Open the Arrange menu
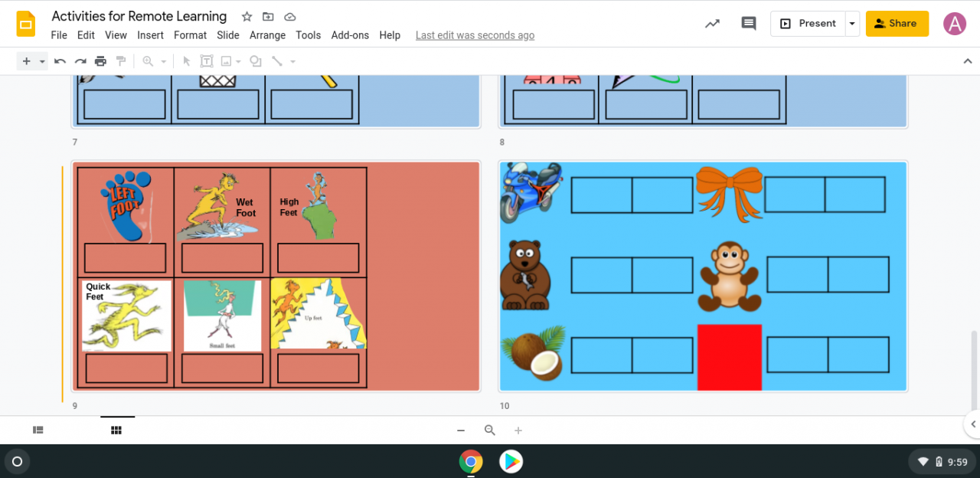 point(267,35)
